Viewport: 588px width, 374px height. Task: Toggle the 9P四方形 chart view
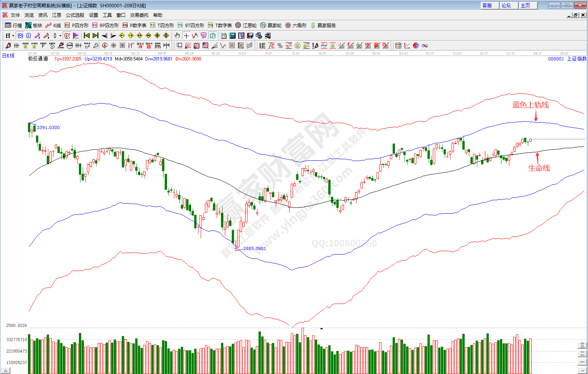[x=106, y=25]
